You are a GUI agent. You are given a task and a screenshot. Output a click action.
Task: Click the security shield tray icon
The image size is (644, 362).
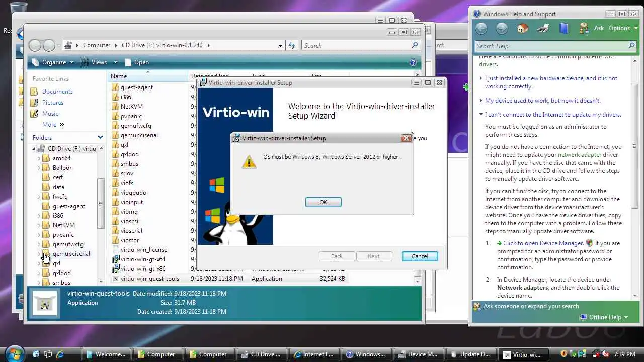564,354
